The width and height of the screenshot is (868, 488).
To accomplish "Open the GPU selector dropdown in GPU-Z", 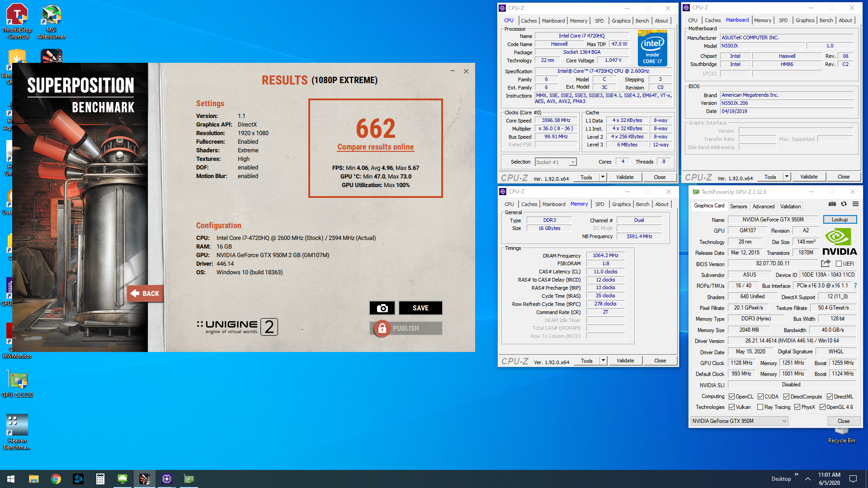I will (739, 421).
